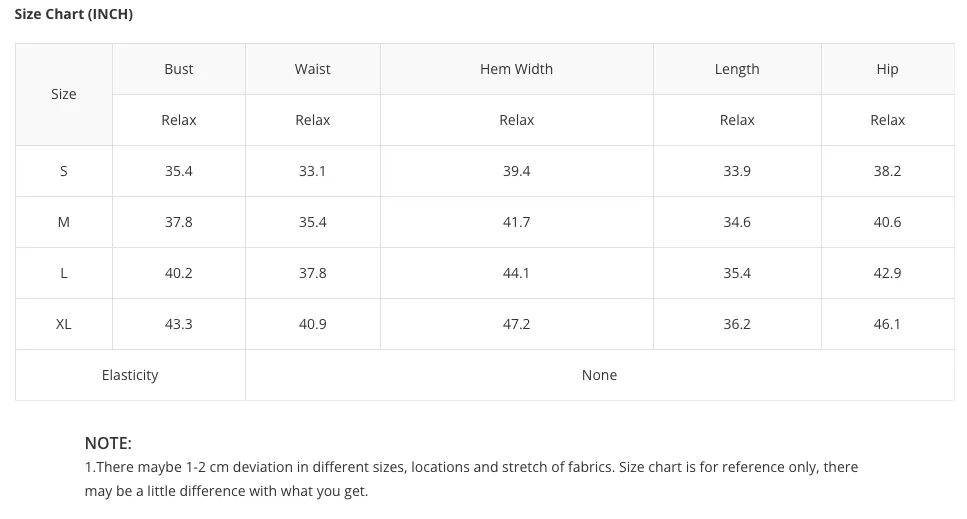Click the None elasticity value cell

[599, 375]
